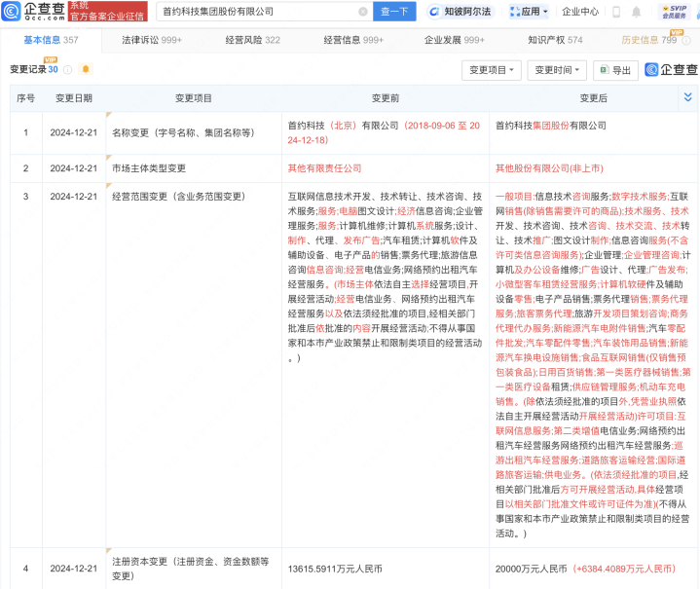Click the 变更前 column header
This screenshot has width=700, height=589.
pos(386,98)
